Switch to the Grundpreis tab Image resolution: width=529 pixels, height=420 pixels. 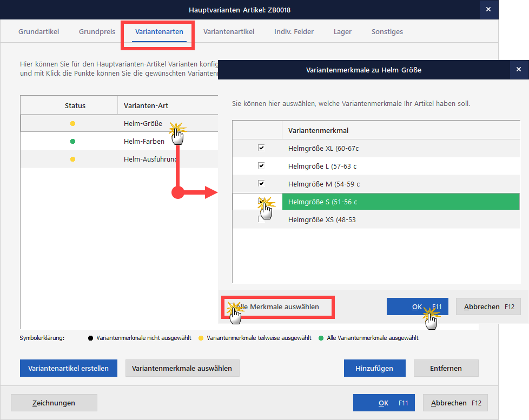(97, 32)
